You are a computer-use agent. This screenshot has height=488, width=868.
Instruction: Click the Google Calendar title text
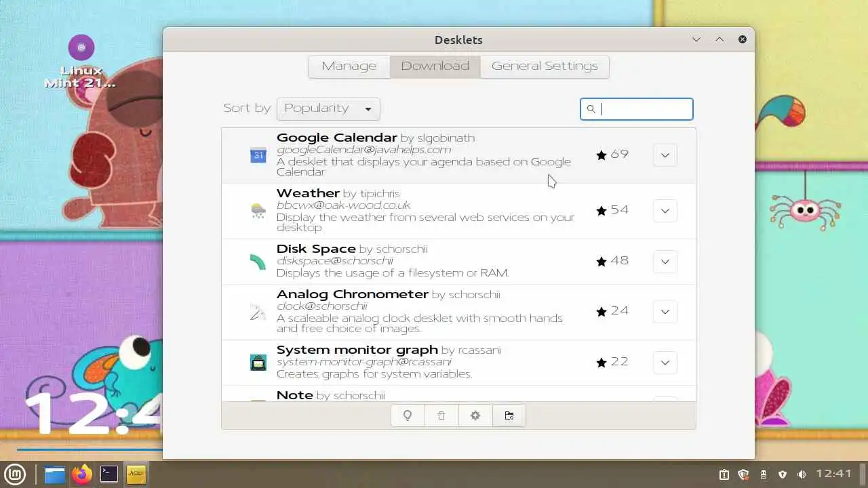pyautogui.click(x=337, y=138)
